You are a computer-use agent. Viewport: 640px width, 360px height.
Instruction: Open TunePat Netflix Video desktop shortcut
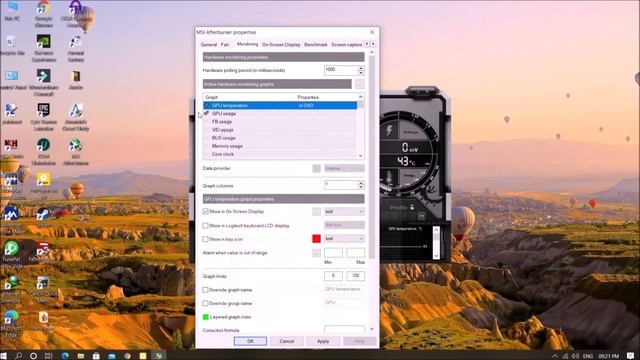pos(11,254)
